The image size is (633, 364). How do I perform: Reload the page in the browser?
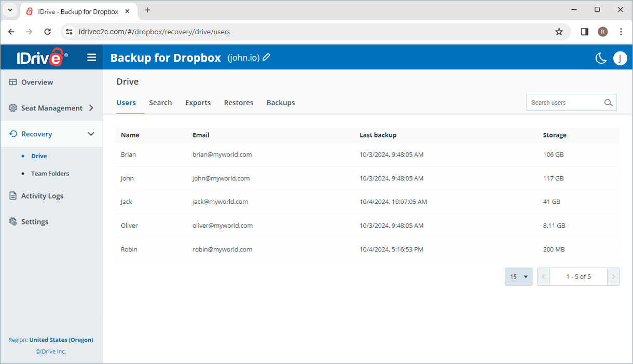tap(47, 32)
